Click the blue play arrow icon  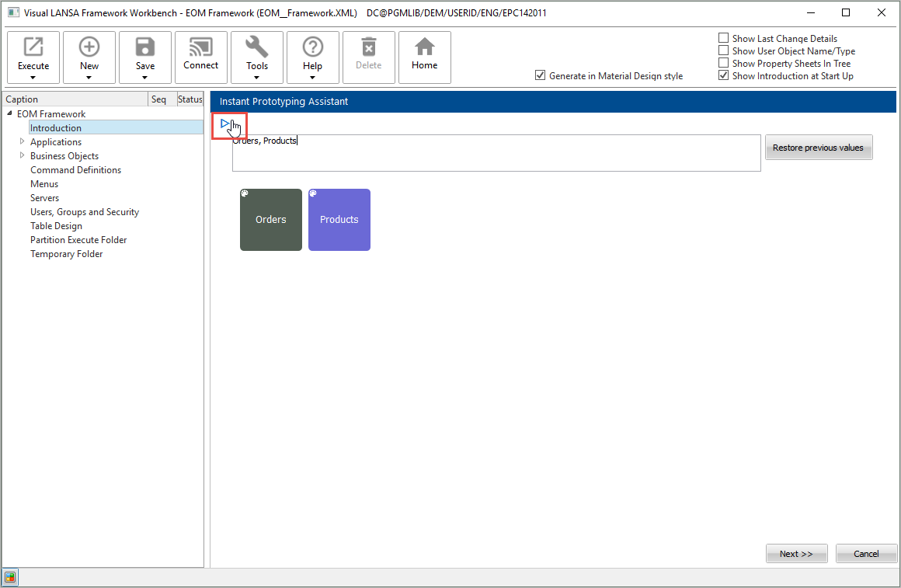[x=225, y=124]
